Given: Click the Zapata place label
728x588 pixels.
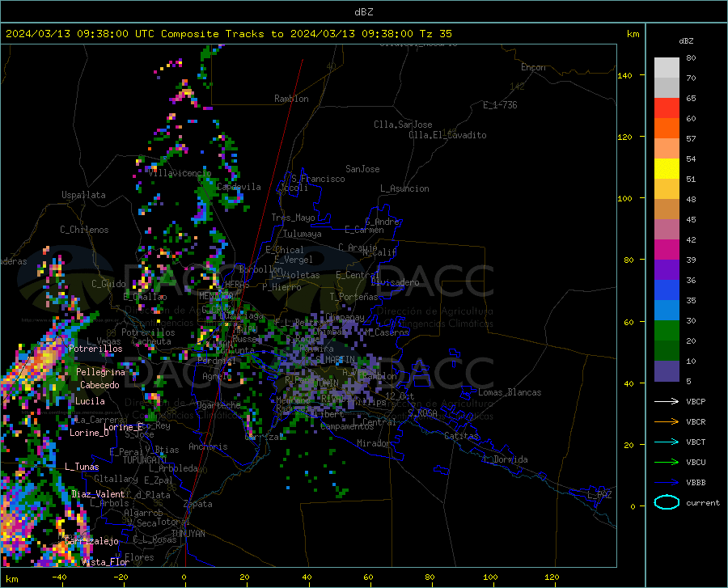Looking at the screenshot, I should 198,504.
